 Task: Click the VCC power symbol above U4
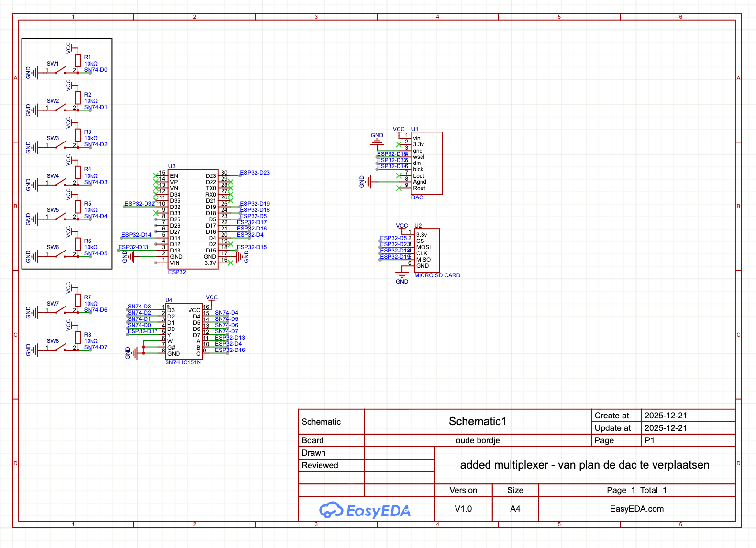click(211, 297)
